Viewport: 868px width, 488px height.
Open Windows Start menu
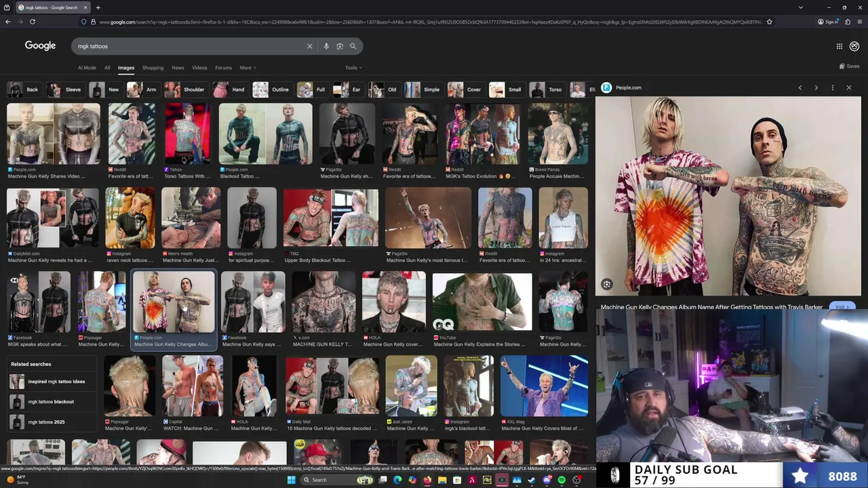coord(291,480)
